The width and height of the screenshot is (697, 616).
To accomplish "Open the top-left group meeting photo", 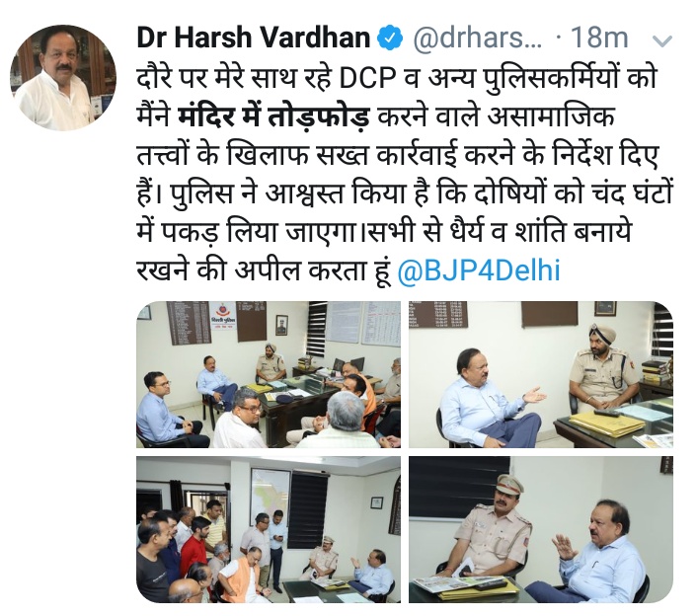I will pos(269,375).
